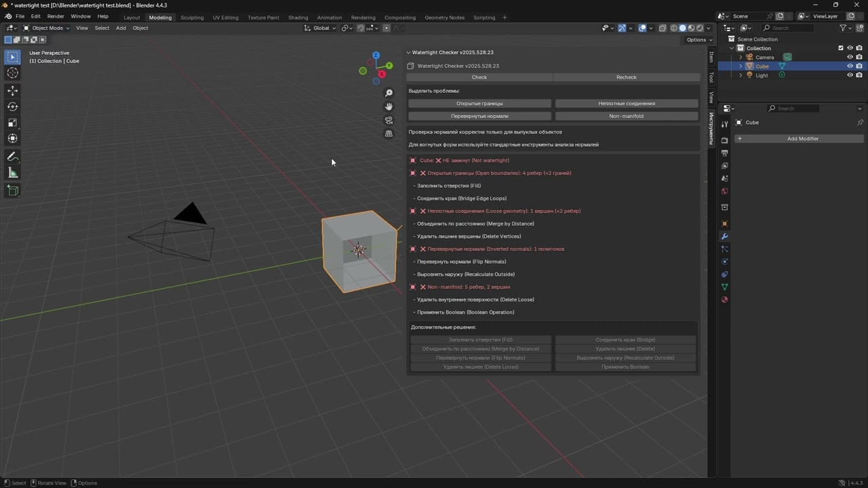Open the Physics properties tab
This screenshot has width=868, height=488.
click(724, 262)
